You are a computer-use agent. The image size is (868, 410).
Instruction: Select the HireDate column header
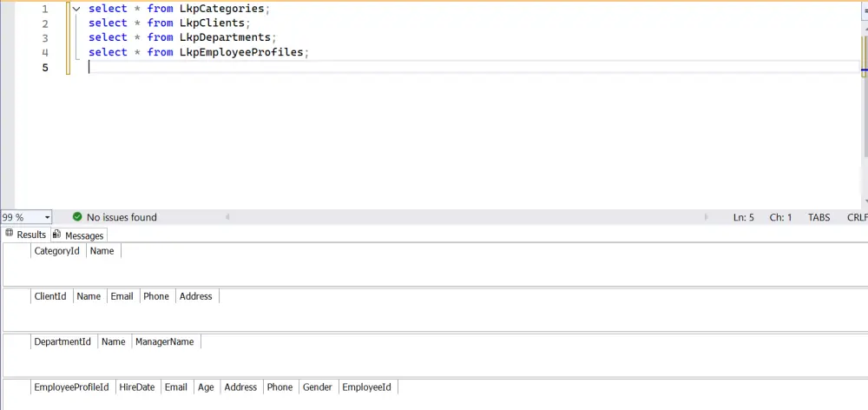click(x=137, y=387)
